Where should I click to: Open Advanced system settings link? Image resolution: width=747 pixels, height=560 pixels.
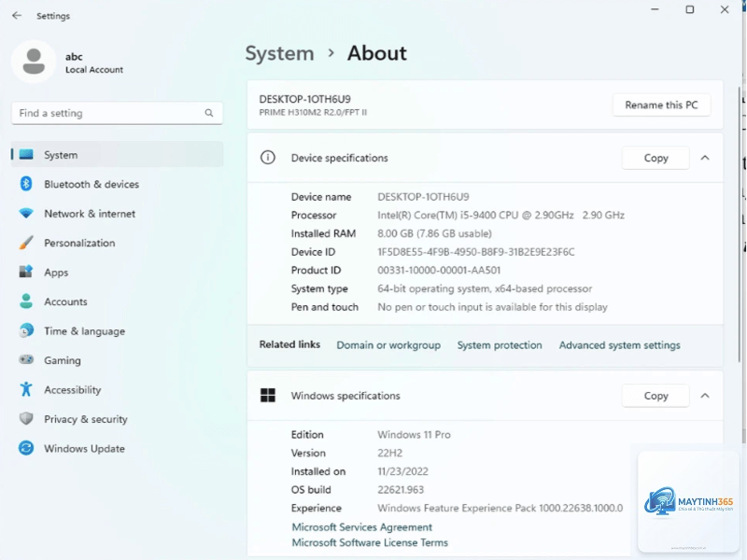[x=619, y=345]
